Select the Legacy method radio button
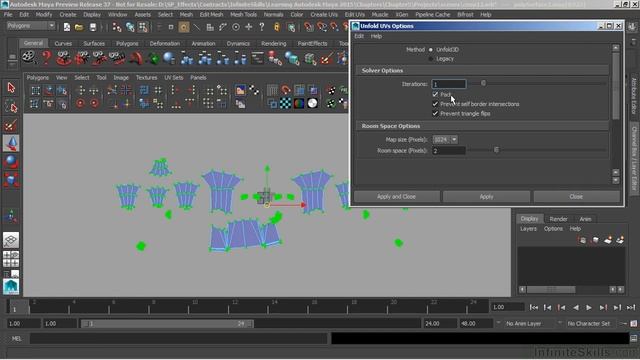The width and height of the screenshot is (640, 360). (431, 59)
